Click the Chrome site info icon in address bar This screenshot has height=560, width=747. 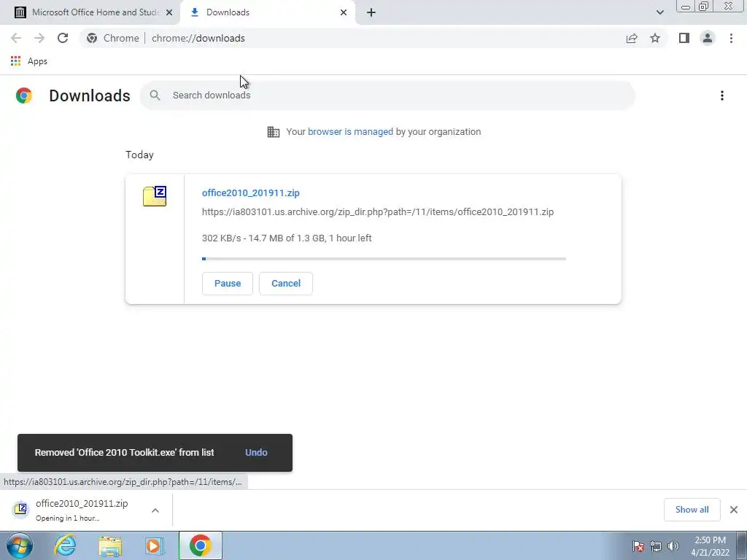point(92,38)
